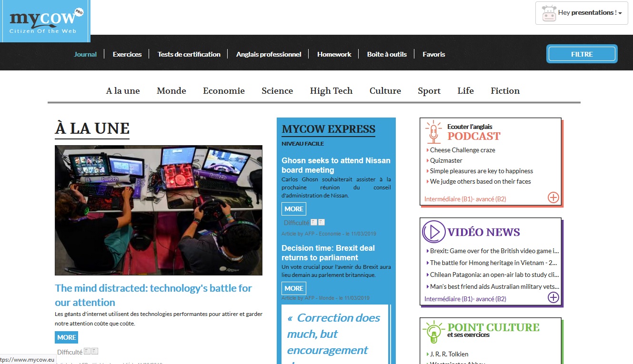The height and width of the screenshot is (364, 633).
Task: Go to Favoris
Action: coord(434,54)
